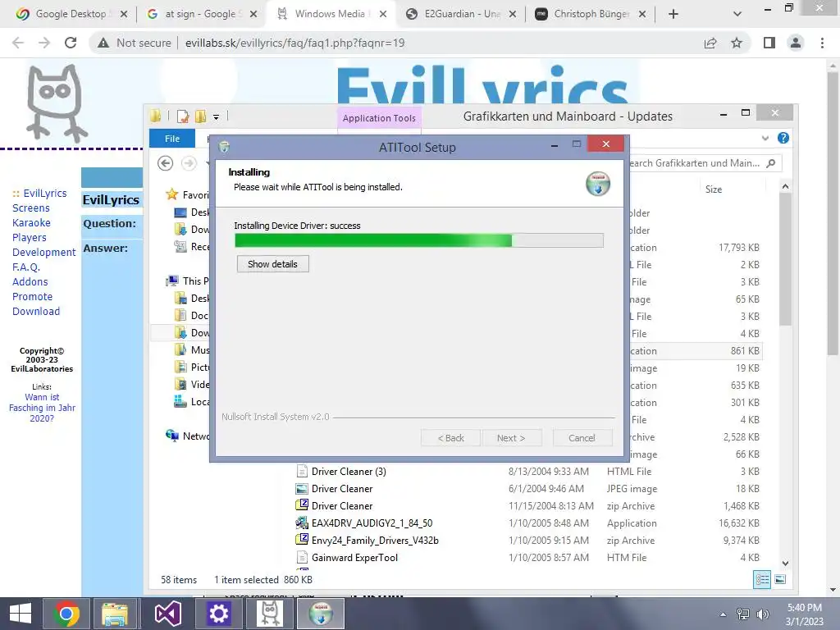
Task: Open Settings gear app in taskbar
Action: [x=218, y=614]
